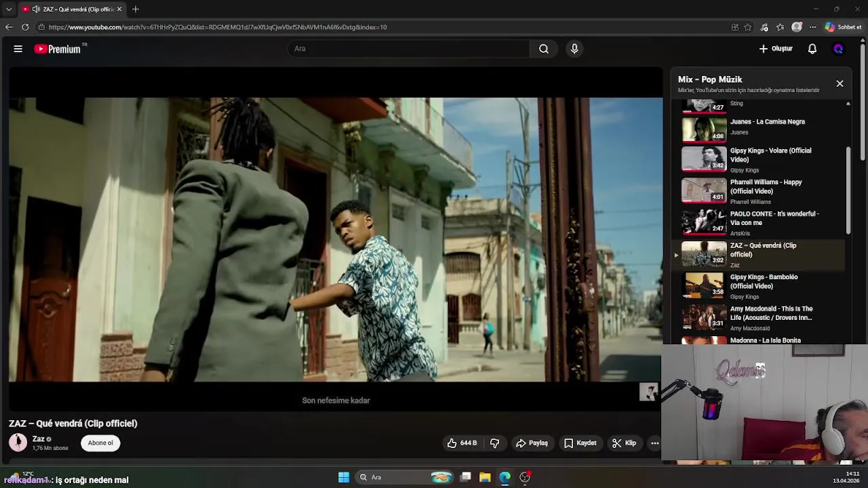Open more actions three-dot menu under video

coord(654,443)
